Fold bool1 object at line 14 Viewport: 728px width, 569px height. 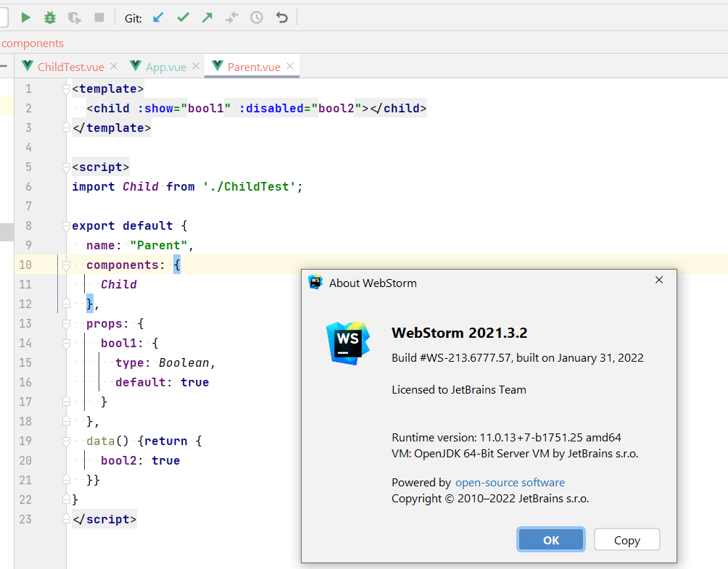point(66,344)
